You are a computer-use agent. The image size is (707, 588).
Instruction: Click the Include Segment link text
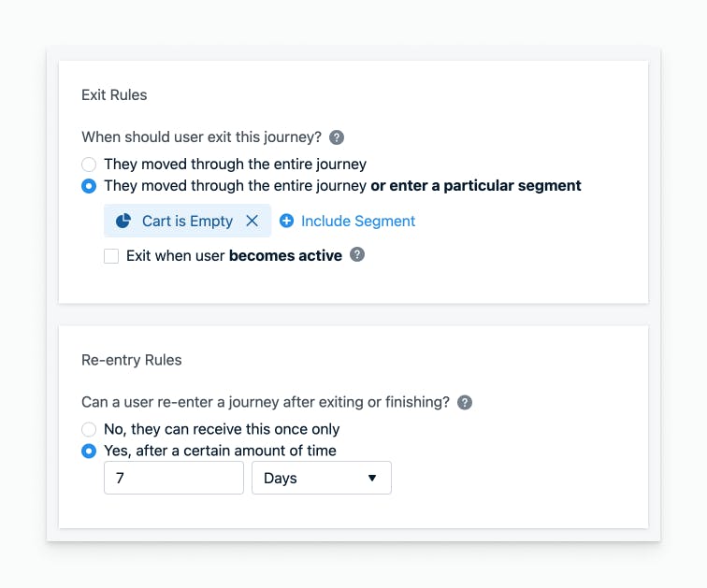point(358,221)
